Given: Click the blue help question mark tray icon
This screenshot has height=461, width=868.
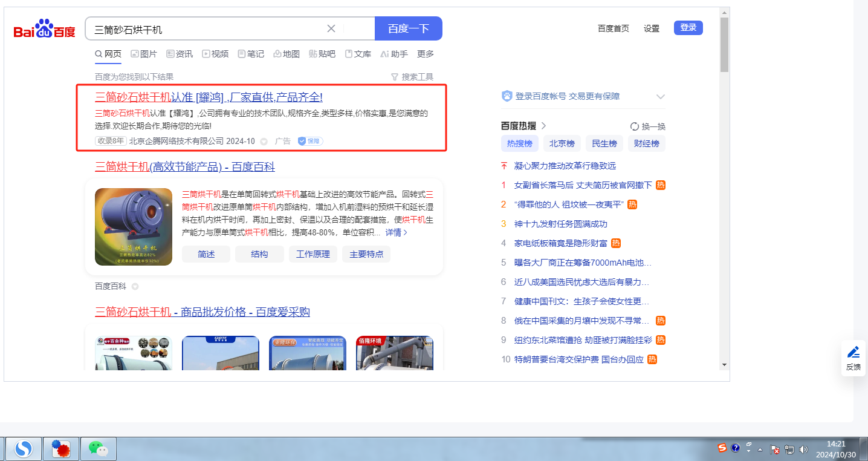Looking at the screenshot, I should 736,448.
